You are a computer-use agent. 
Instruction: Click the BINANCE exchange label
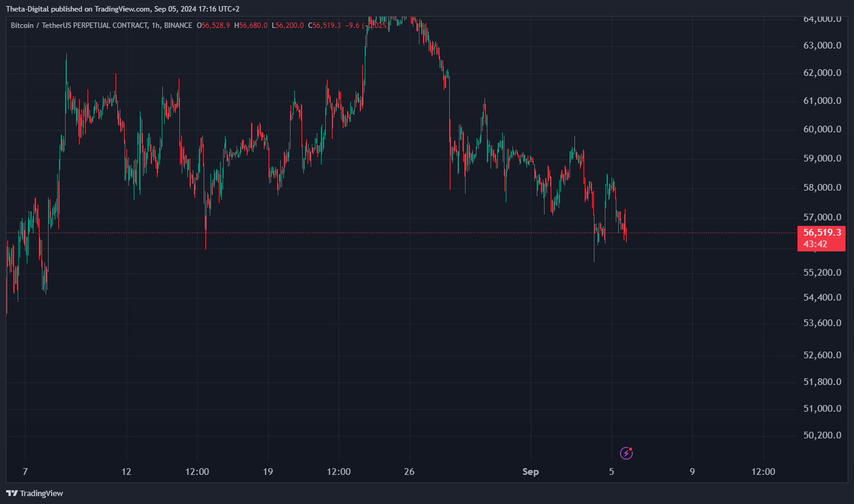(178, 26)
